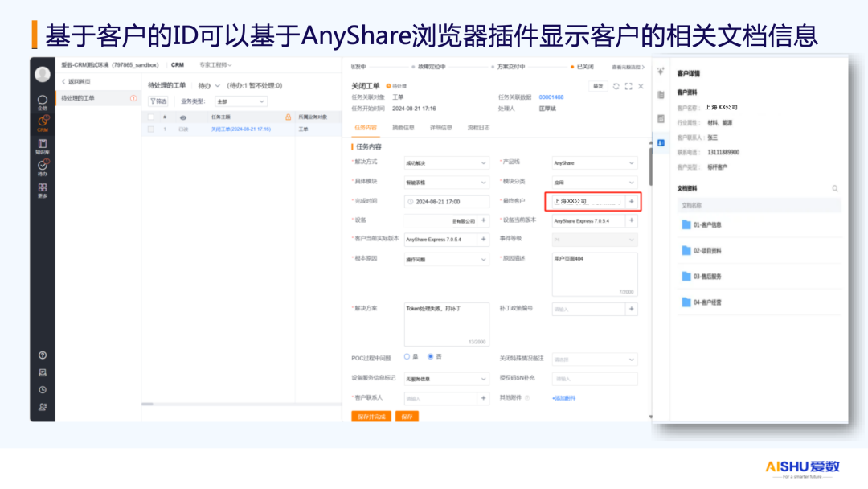
Task: Switch to the 详细信息 tab
Action: tap(440, 128)
